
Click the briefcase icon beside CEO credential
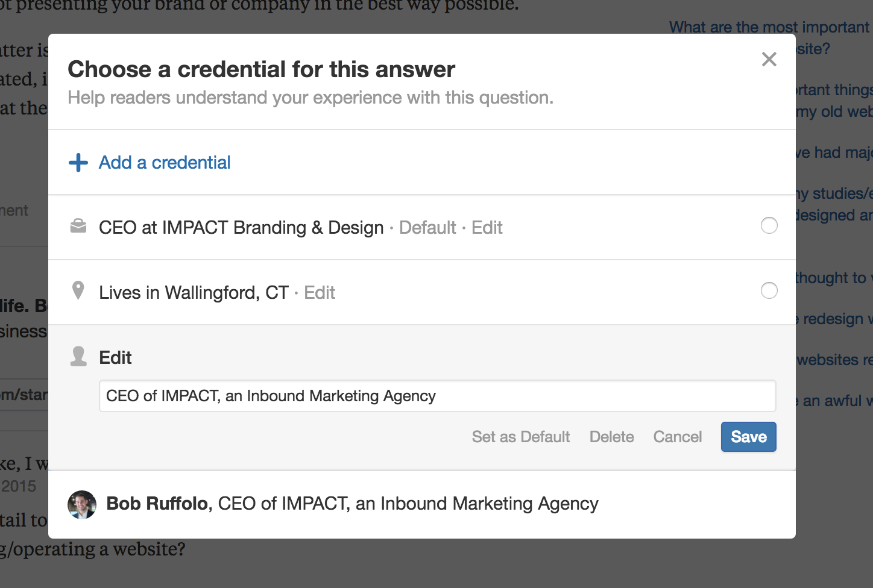(78, 226)
